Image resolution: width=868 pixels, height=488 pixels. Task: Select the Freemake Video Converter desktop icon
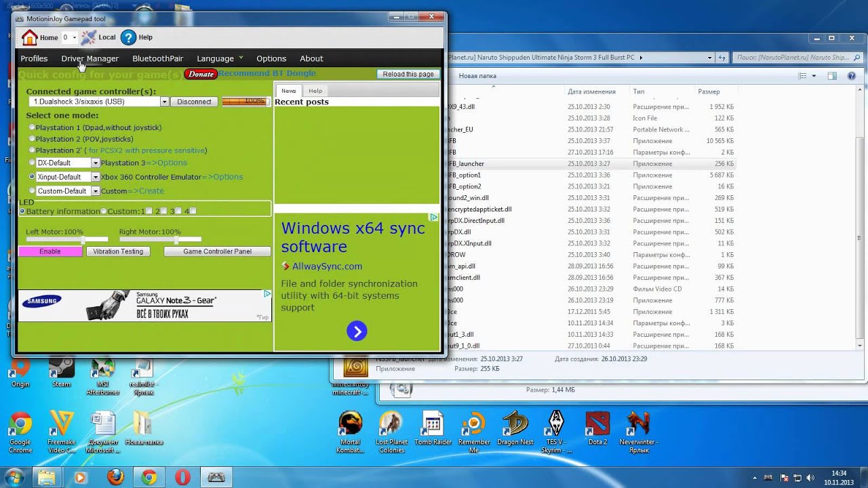click(62, 432)
